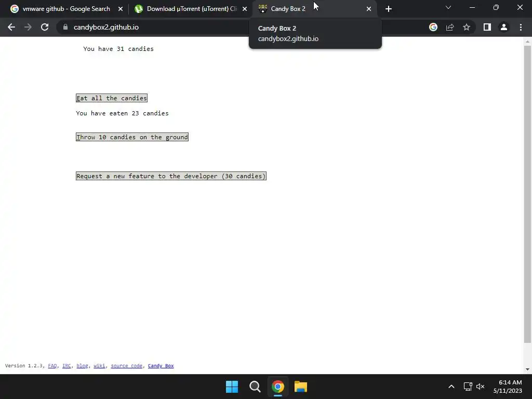The height and width of the screenshot is (399, 532).
Task: View the source code link
Action: tap(127, 366)
